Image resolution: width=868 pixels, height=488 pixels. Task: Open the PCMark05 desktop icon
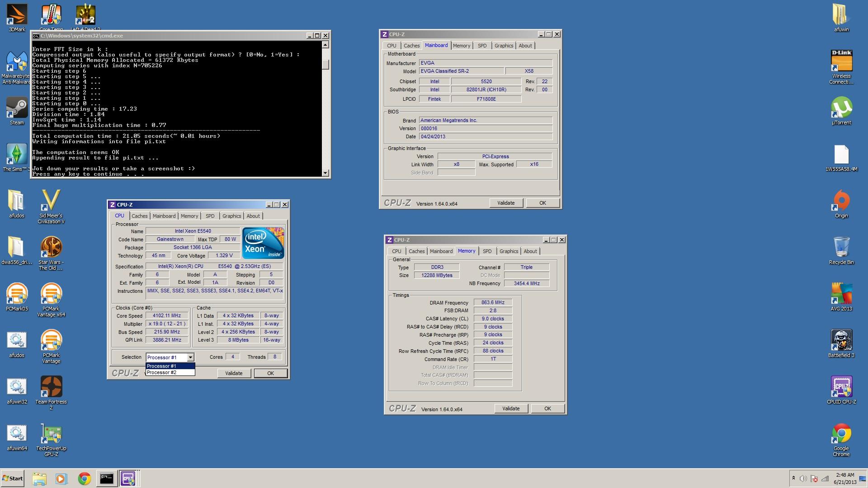[x=17, y=297]
